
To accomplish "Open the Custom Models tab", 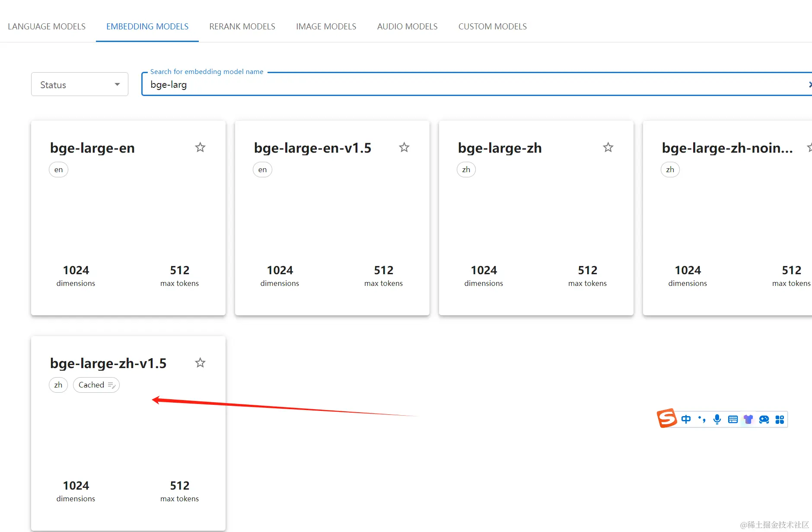I will [x=492, y=26].
